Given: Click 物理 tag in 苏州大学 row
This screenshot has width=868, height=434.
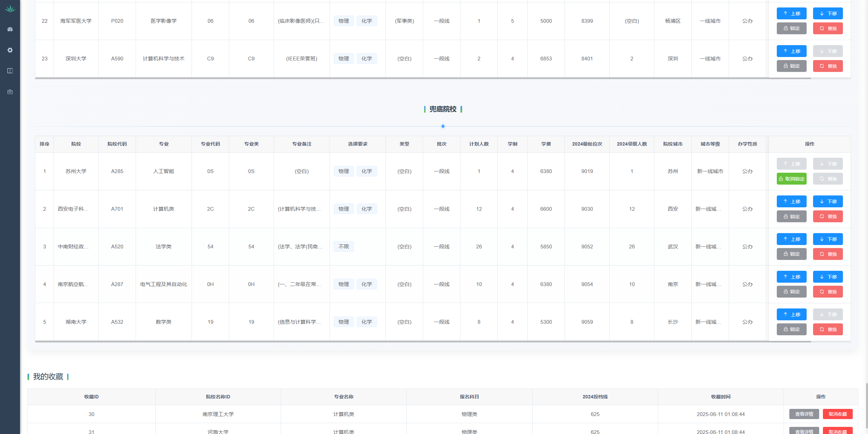Looking at the screenshot, I should coord(343,171).
